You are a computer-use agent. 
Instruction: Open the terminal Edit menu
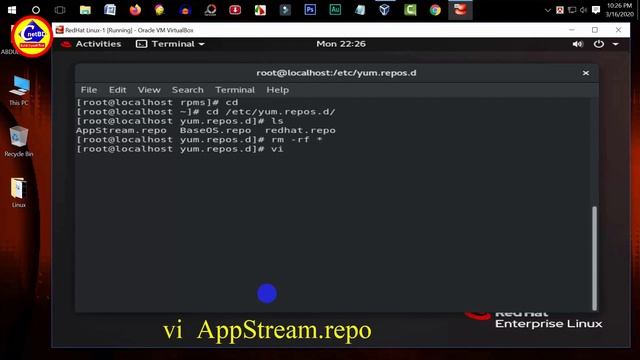117,90
